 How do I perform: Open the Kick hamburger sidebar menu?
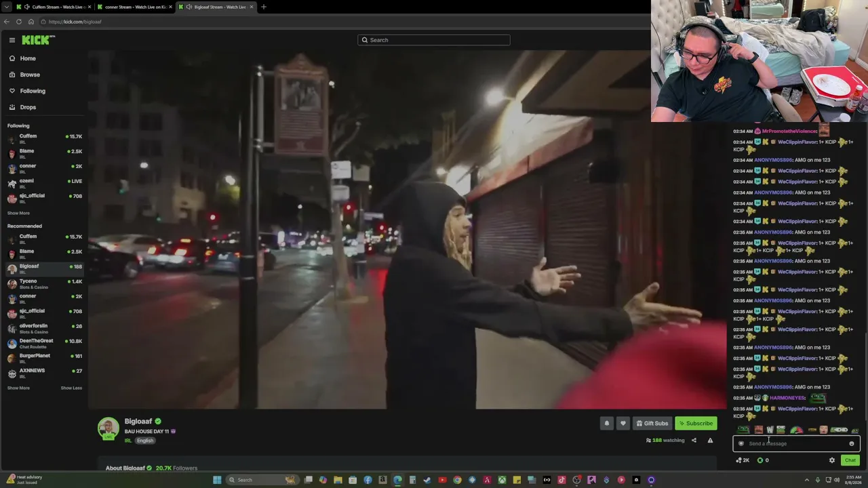tap(12, 40)
